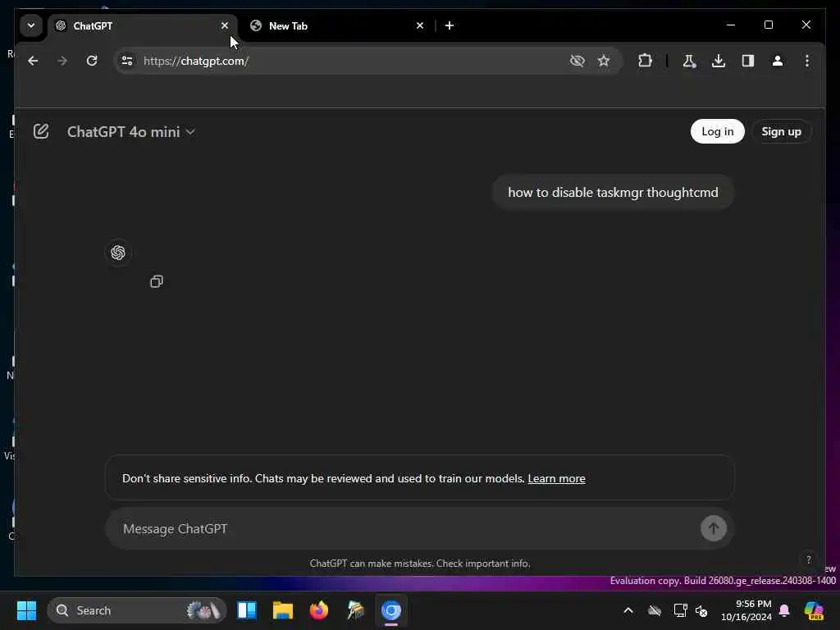Open the clock showing 9:56 PM
This screenshot has width=840, height=630.
pyautogui.click(x=746, y=610)
